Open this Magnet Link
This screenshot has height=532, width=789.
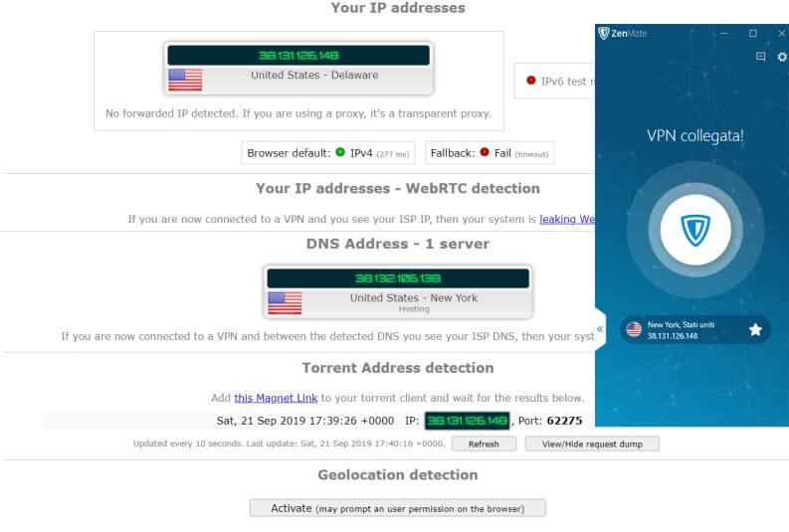[x=276, y=398]
